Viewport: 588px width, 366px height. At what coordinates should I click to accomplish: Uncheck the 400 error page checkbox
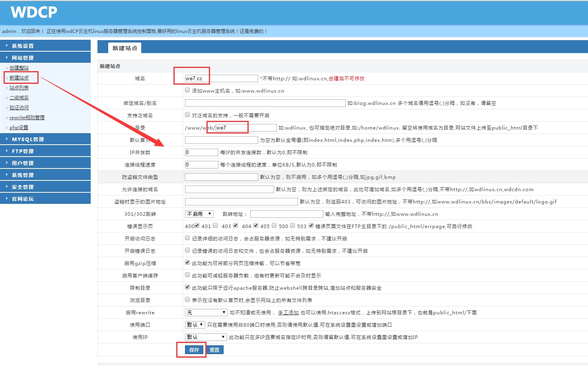(x=197, y=226)
